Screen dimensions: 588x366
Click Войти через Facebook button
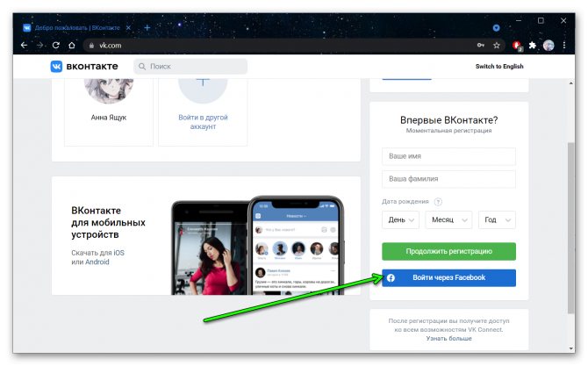(448, 278)
